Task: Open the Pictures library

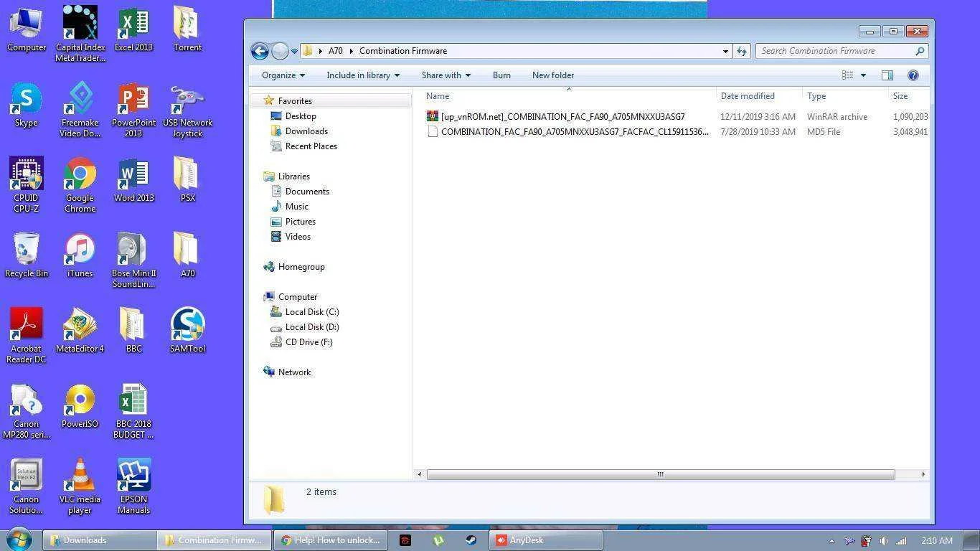Action: pos(300,222)
